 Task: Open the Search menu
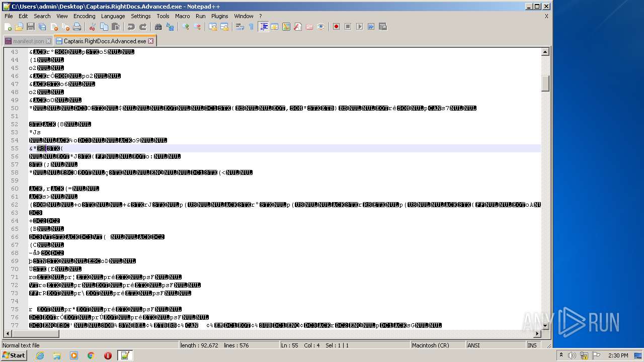42,16
